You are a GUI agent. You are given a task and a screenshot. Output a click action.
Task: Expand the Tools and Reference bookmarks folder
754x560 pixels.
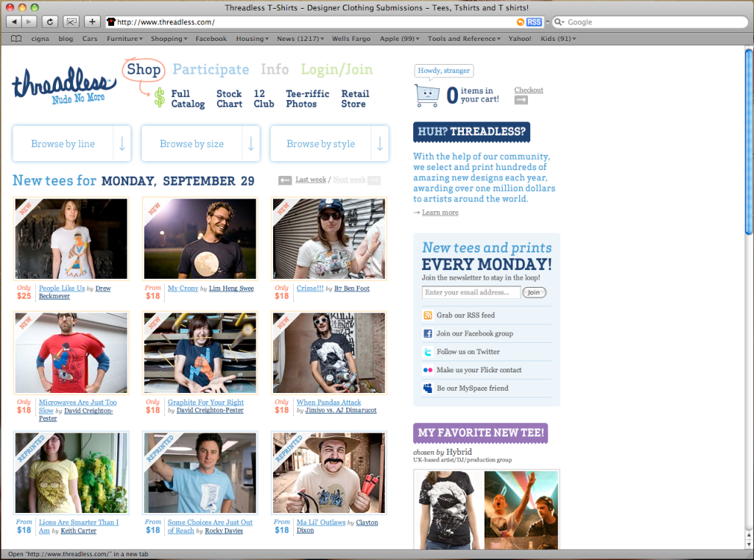(x=464, y=38)
